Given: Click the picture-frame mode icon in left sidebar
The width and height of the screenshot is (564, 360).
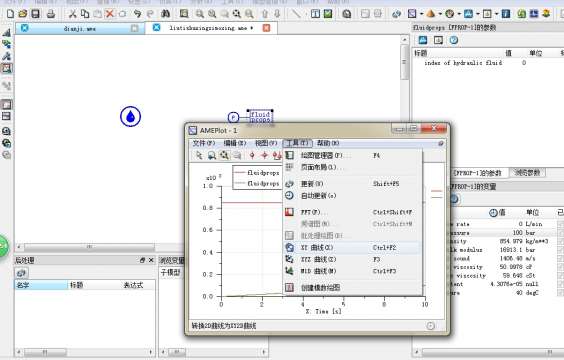Looking at the screenshot, I should [6, 68].
